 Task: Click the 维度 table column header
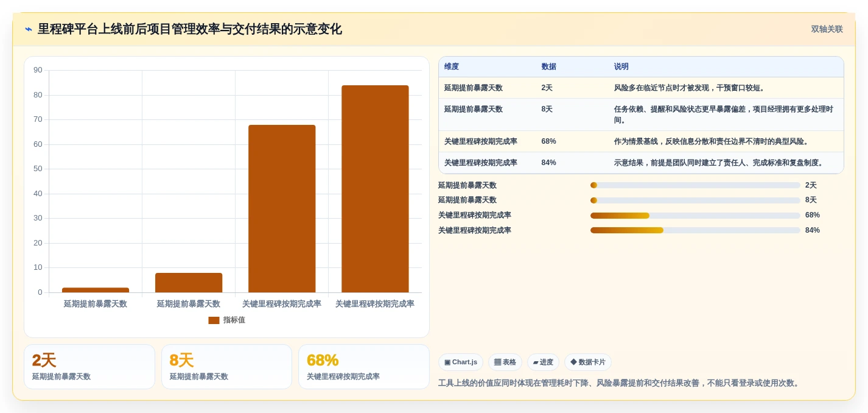(x=452, y=67)
